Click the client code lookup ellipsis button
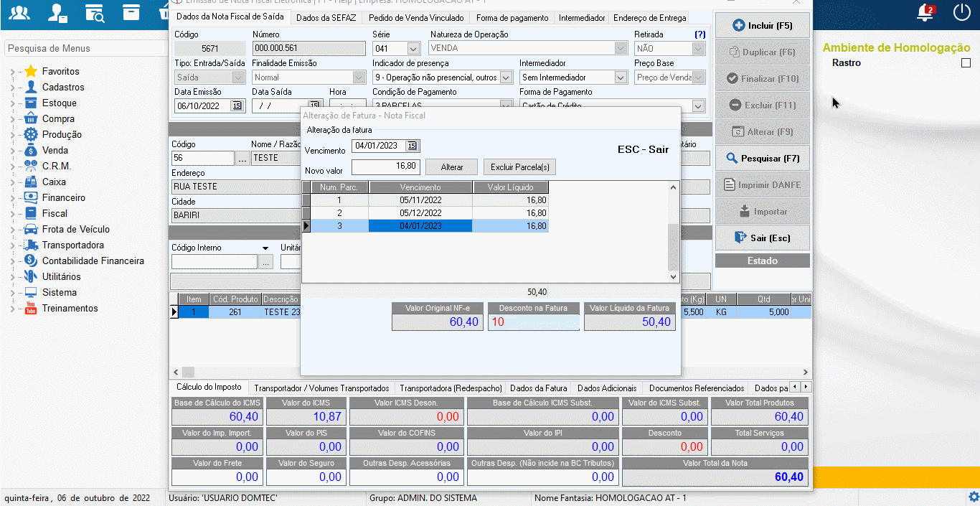The height and width of the screenshot is (506, 980). (x=242, y=158)
